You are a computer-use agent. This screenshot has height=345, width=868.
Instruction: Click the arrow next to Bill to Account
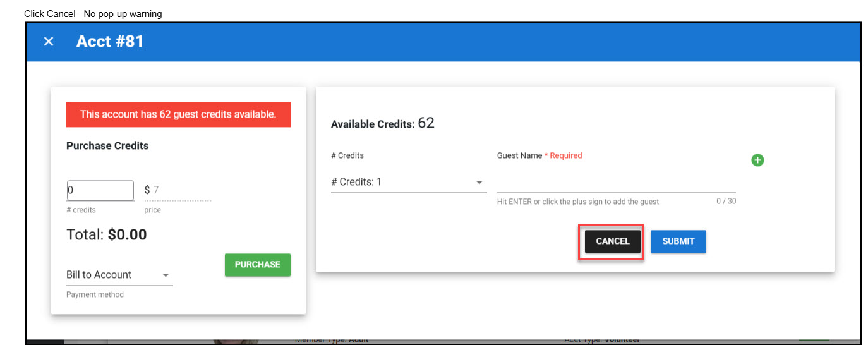pyautogui.click(x=166, y=275)
